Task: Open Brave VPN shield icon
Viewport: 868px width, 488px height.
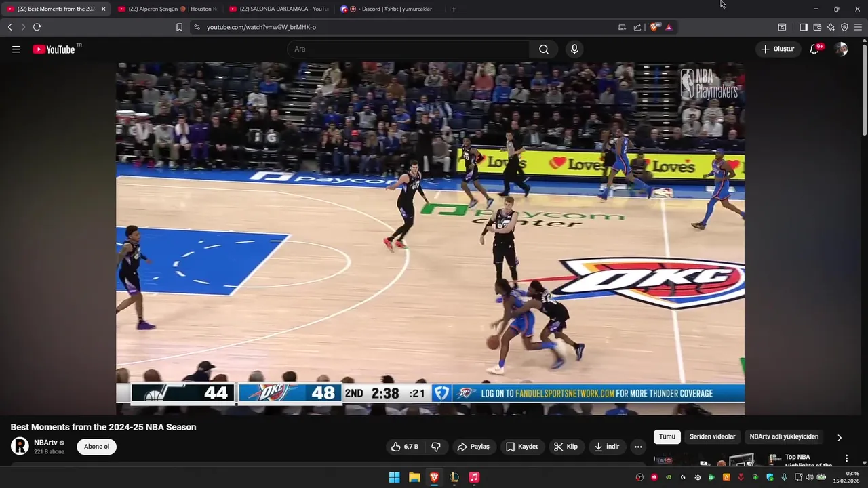Action: click(844, 27)
